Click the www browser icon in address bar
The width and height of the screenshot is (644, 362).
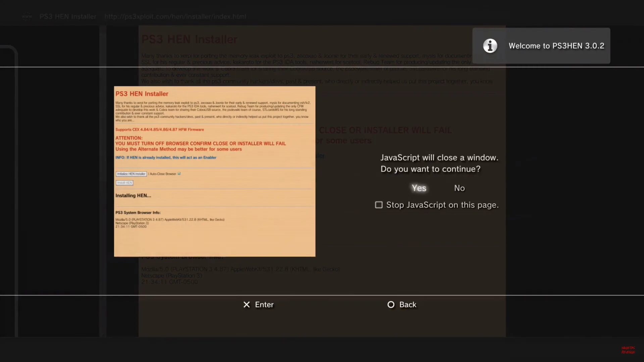pos(27,16)
